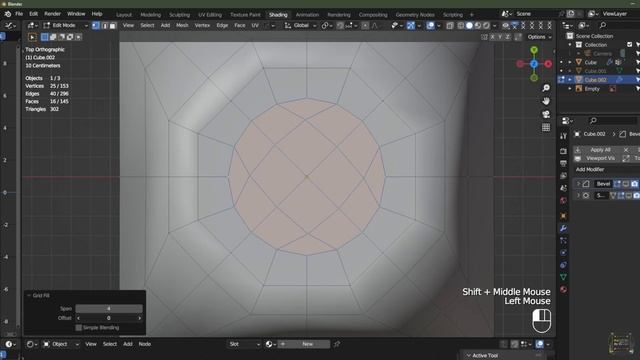The height and width of the screenshot is (360, 640).
Task: Open the File menu
Action: pyautogui.click(x=19, y=14)
